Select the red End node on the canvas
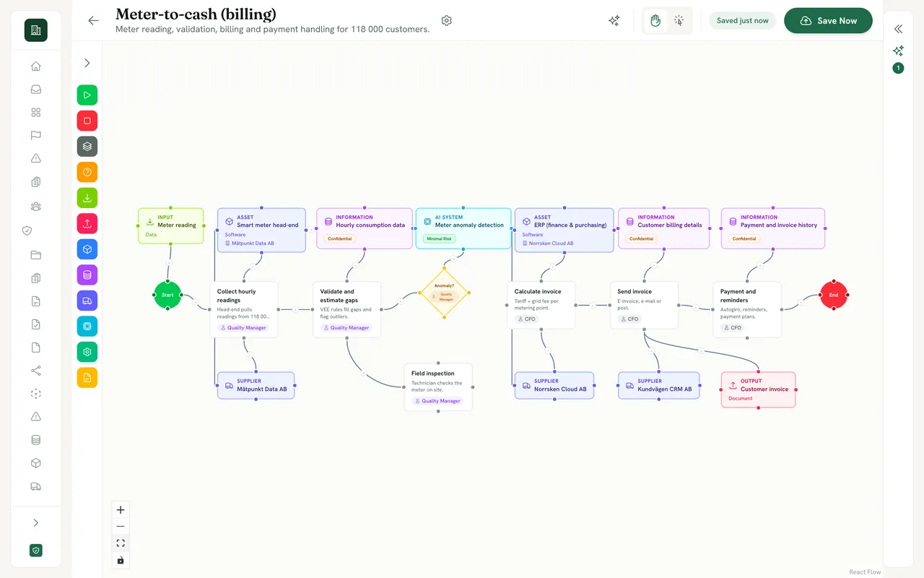This screenshot has height=578, width=924. pyautogui.click(x=834, y=295)
